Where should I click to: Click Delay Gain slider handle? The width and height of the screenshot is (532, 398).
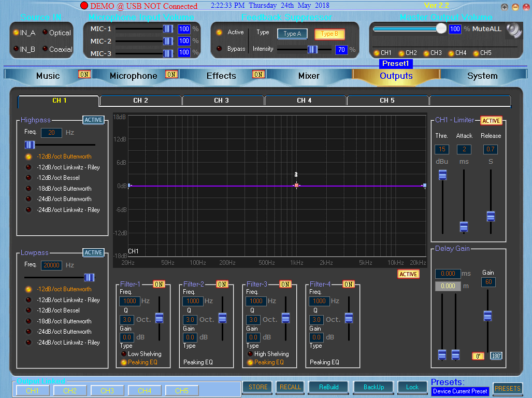coord(487,316)
